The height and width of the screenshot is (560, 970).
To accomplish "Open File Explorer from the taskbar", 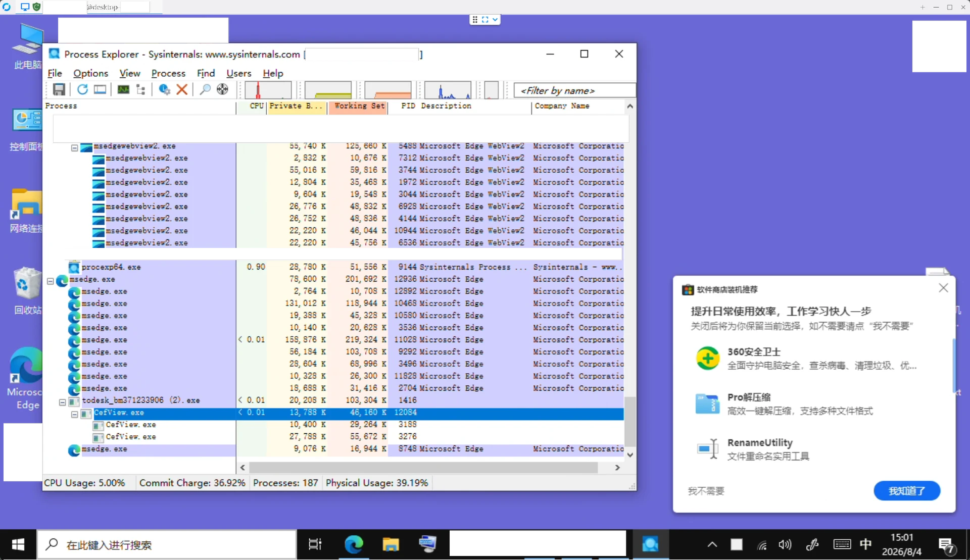I will (x=391, y=544).
